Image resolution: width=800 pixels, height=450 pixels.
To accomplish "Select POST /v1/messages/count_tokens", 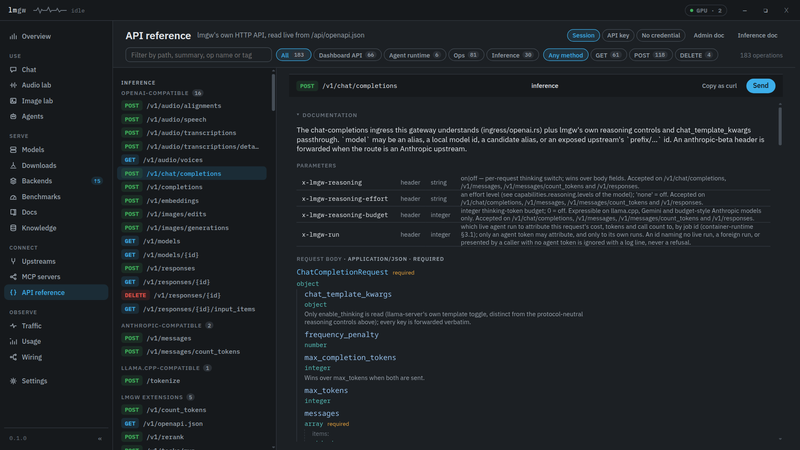I will pos(192,352).
